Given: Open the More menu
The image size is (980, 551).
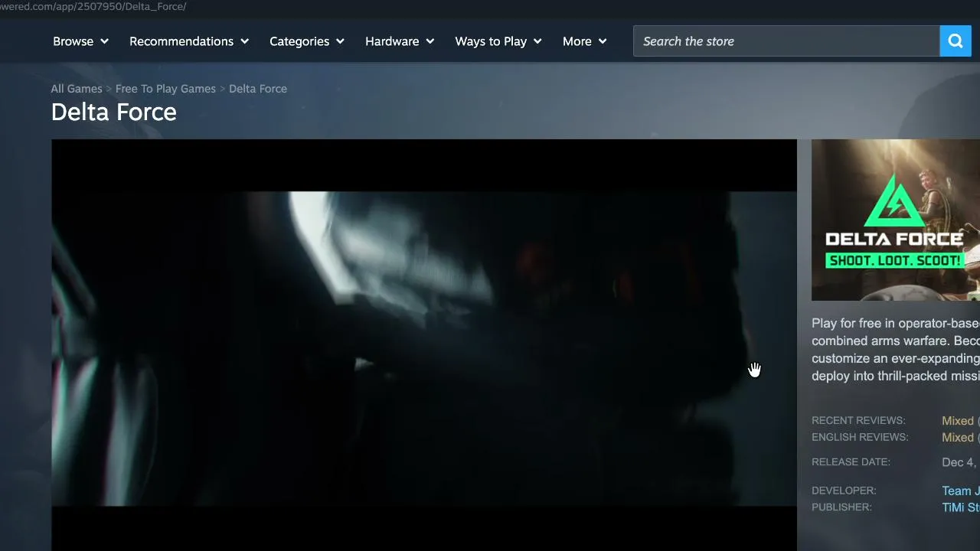Looking at the screenshot, I should coord(585,41).
